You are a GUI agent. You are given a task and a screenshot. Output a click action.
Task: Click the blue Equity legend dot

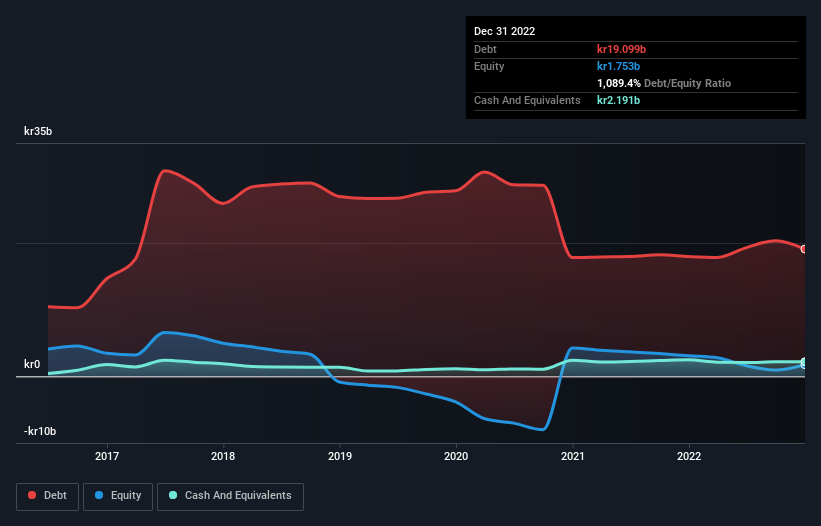(x=99, y=495)
